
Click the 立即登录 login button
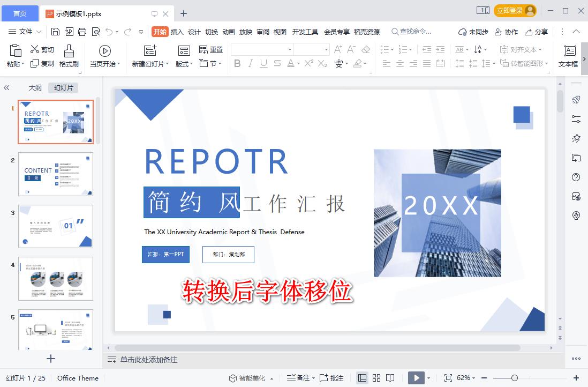(x=510, y=10)
